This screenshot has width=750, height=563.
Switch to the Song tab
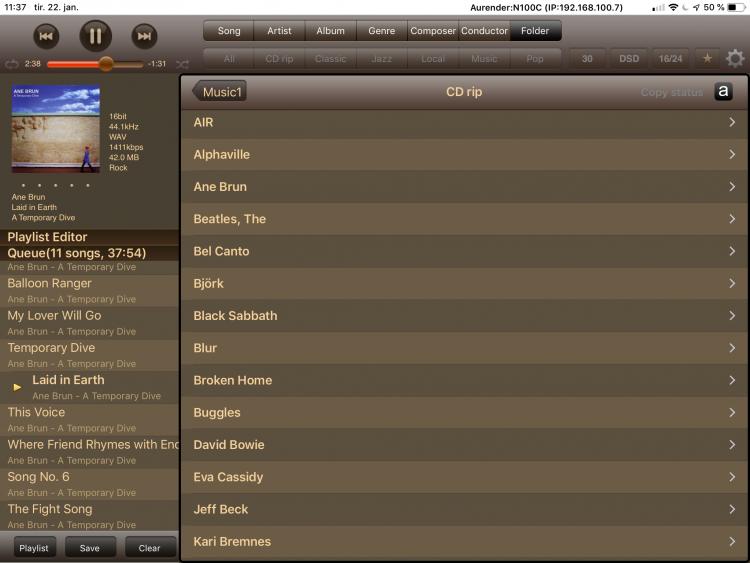[x=229, y=31]
